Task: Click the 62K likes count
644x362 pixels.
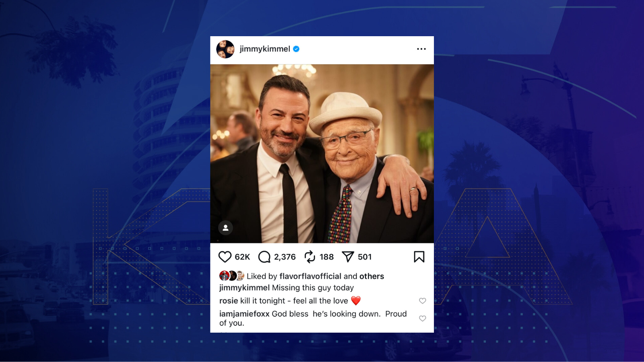Action: click(242, 257)
